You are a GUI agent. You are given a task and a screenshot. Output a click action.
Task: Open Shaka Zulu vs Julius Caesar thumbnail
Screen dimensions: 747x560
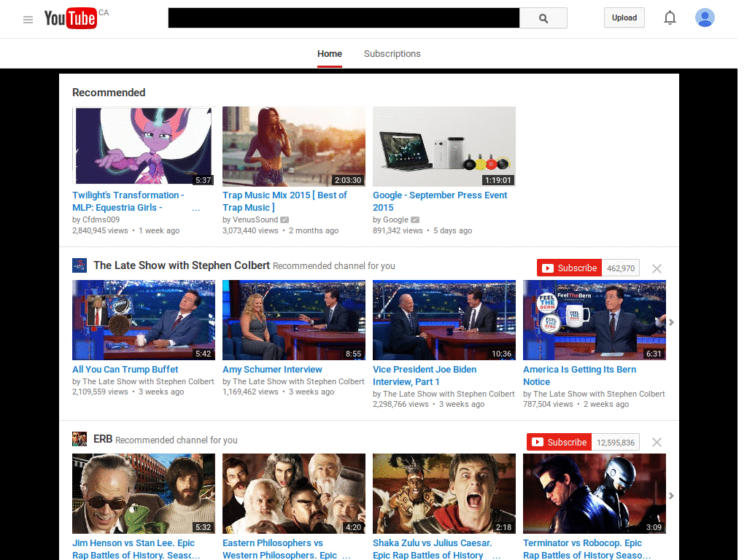pos(444,494)
